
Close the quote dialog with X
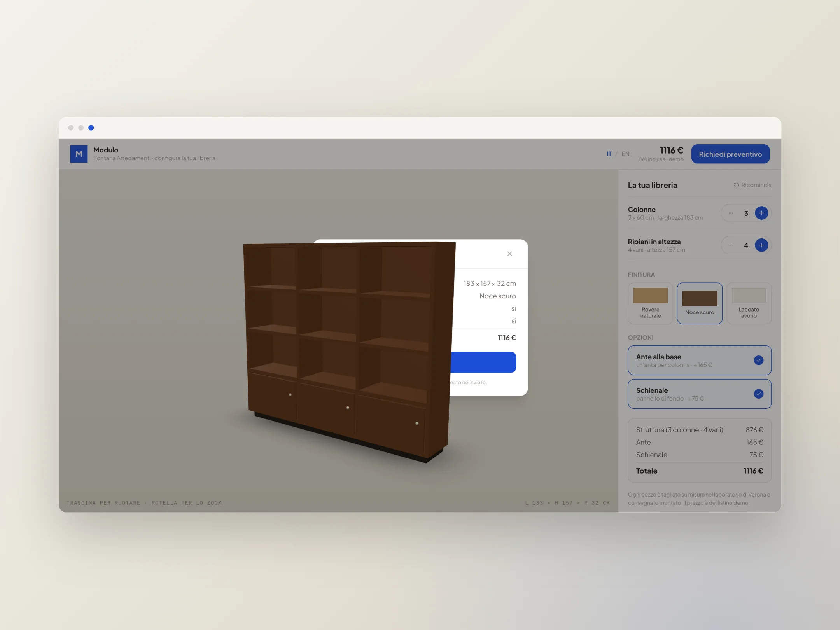(x=509, y=254)
